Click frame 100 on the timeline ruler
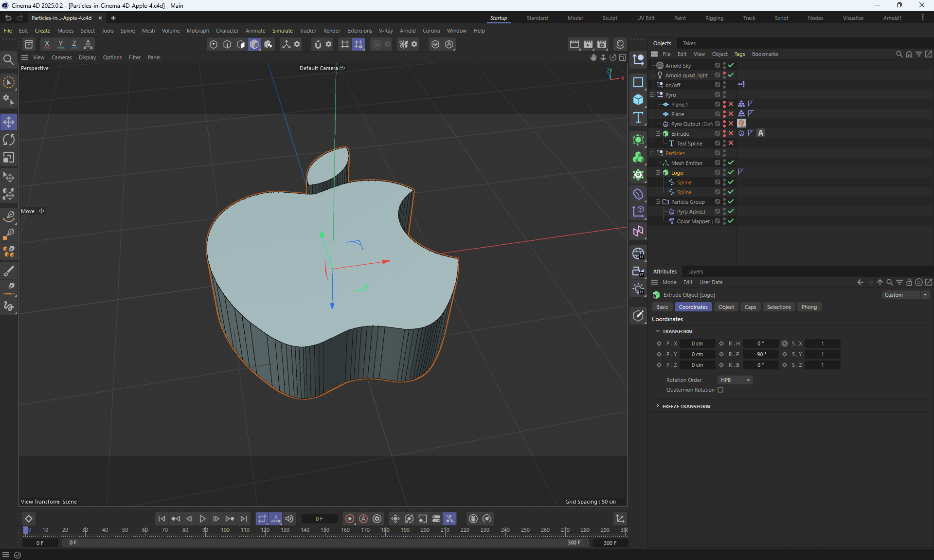The height and width of the screenshot is (560, 934). [225, 530]
